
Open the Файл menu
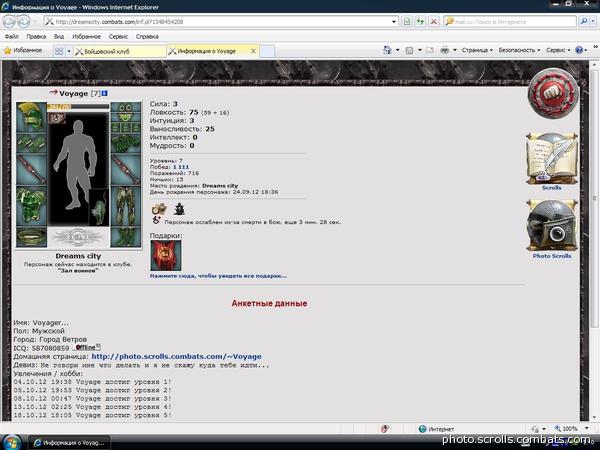pos(11,36)
